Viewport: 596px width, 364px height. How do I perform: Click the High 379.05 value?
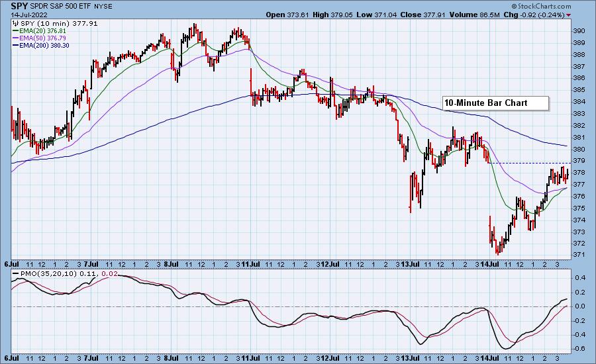pos(332,15)
